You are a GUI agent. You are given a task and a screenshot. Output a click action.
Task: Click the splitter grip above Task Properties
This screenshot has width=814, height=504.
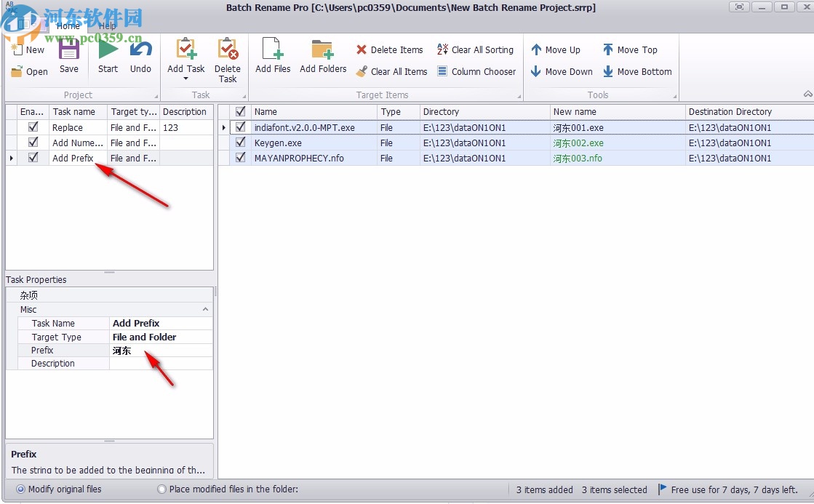(110, 273)
